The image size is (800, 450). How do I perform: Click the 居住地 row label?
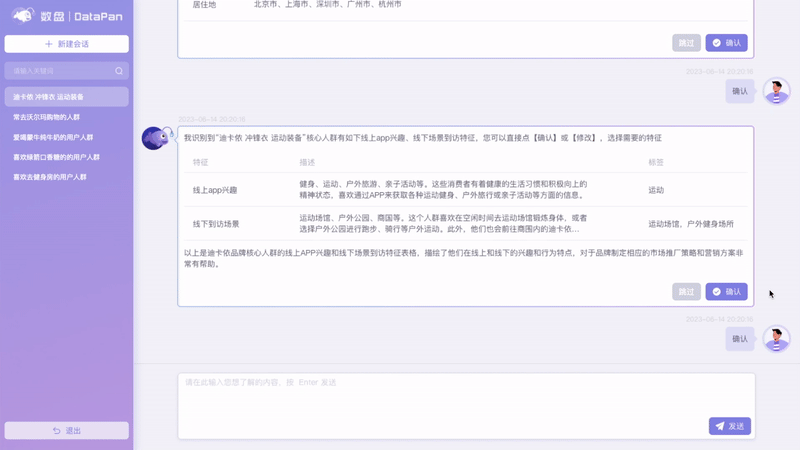tap(204, 5)
